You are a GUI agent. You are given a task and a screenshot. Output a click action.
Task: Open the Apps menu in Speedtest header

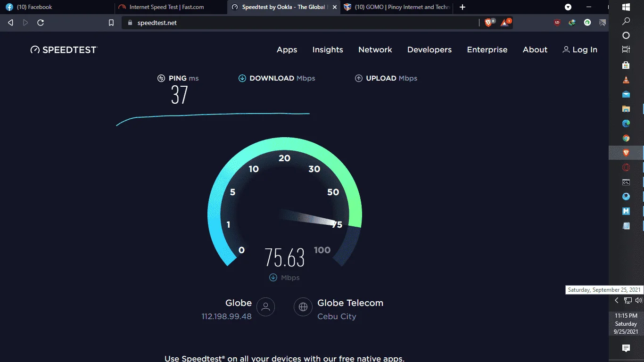click(287, 49)
